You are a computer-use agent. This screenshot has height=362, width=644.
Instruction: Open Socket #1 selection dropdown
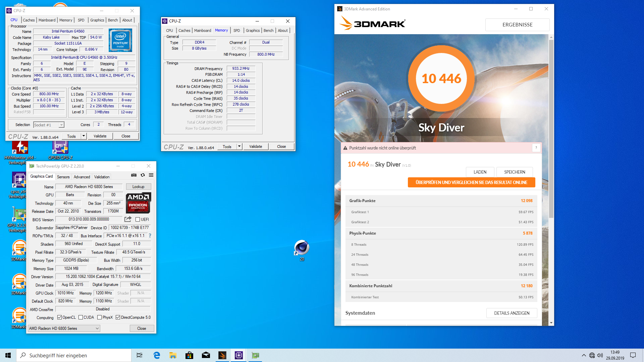coord(49,125)
